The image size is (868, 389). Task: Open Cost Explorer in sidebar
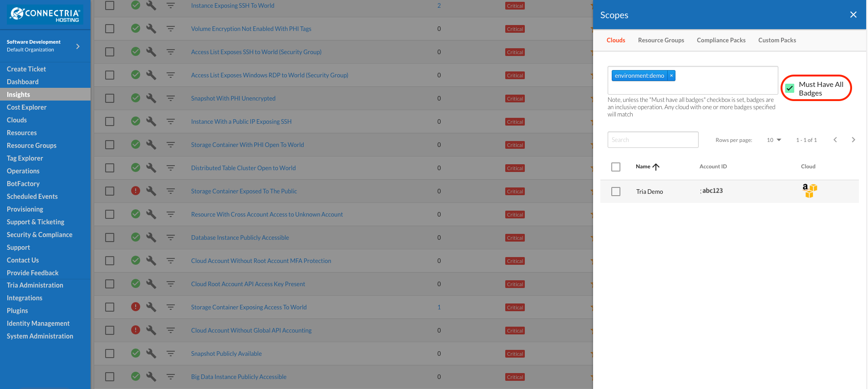(27, 107)
